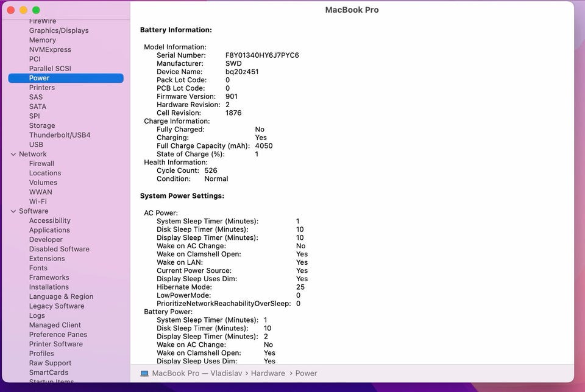Select PCI in the sidebar
Image resolution: width=585 pixels, height=392 pixels.
35,59
